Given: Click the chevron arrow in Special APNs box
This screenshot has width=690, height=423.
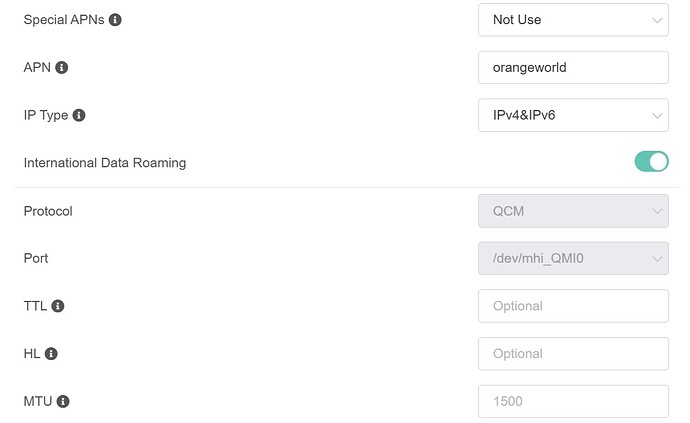Looking at the screenshot, I should click(657, 20).
